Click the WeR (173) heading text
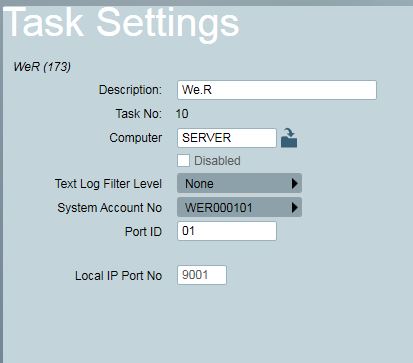The height and width of the screenshot is (363, 413). pos(42,67)
